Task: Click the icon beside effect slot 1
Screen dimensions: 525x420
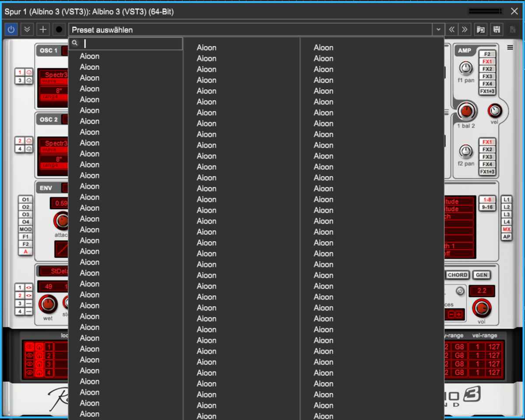Action: pos(29,287)
